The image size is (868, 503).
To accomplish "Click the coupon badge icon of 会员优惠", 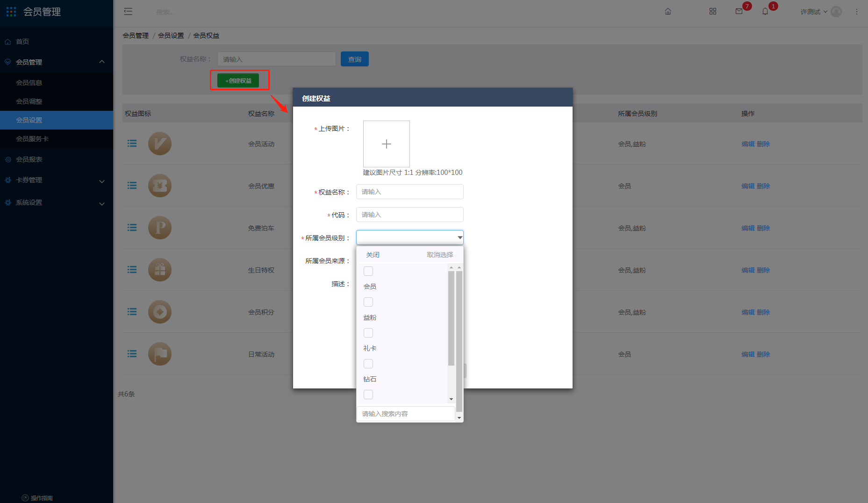I will tap(160, 186).
